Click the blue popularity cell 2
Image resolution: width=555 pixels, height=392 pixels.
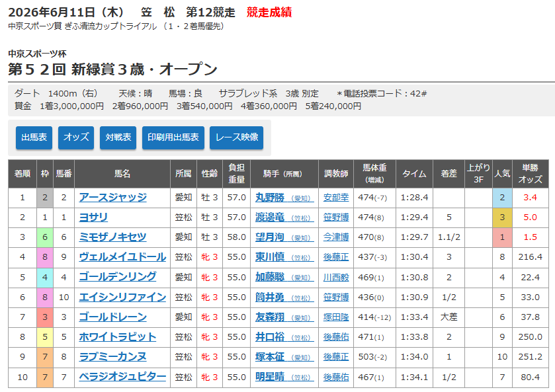(502, 198)
